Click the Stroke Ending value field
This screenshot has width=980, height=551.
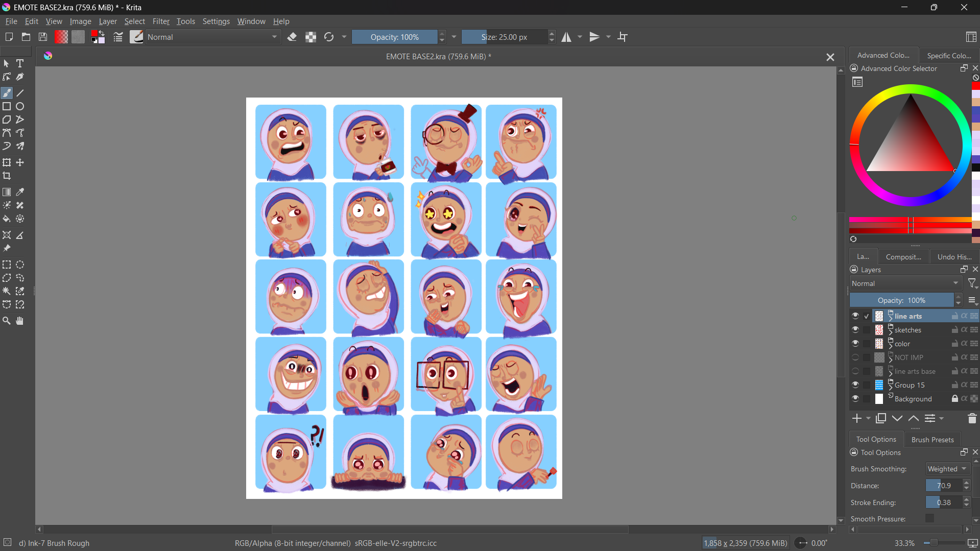tap(944, 502)
